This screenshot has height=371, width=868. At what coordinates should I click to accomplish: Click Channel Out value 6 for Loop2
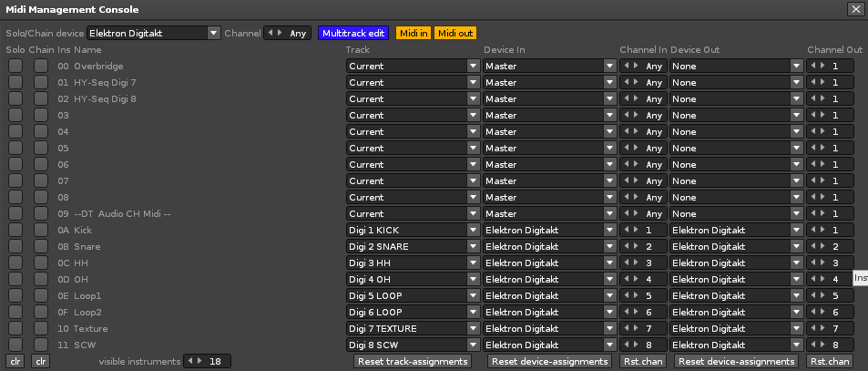coord(835,313)
